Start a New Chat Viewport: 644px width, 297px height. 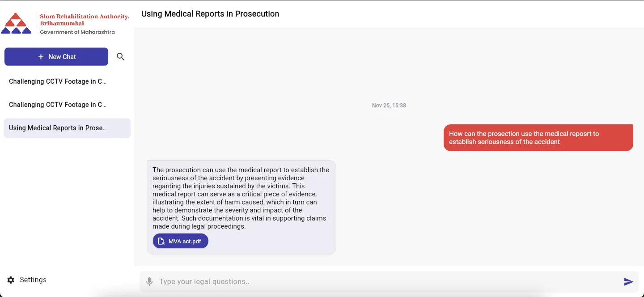coord(56,56)
